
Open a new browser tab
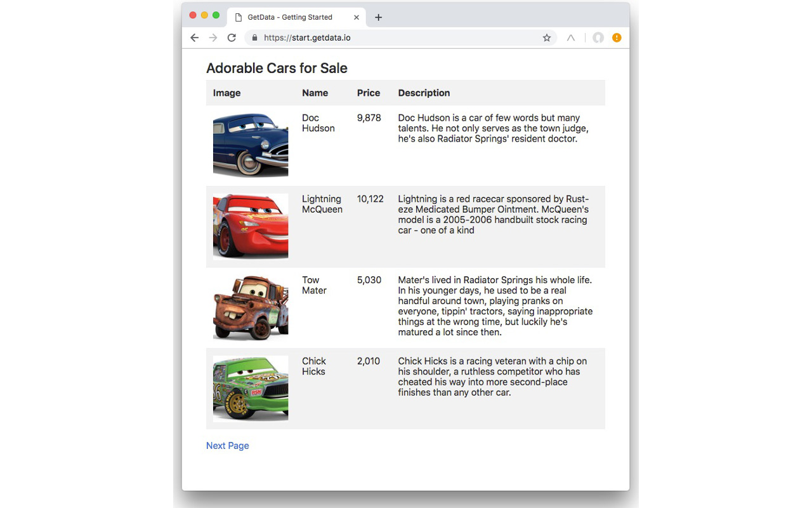[x=378, y=17]
